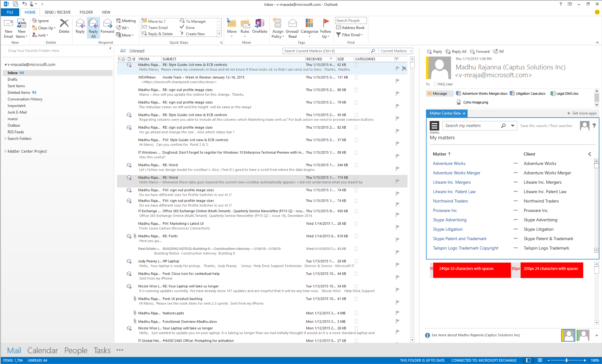The width and height of the screenshot is (602, 364).
Task: Create a New Email from ribbon
Action: [x=9, y=28]
